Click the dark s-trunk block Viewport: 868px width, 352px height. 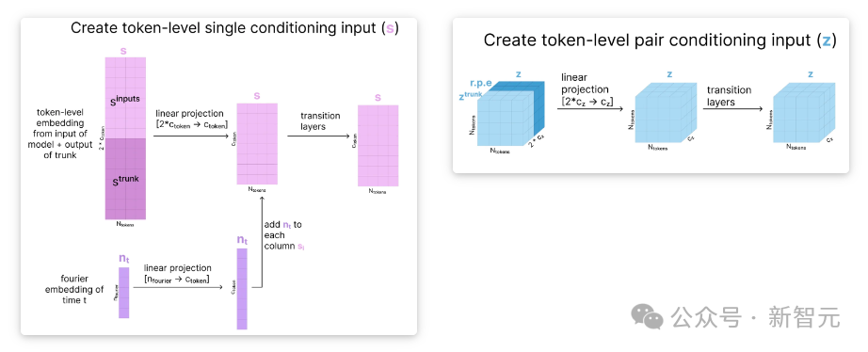click(x=125, y=179)
